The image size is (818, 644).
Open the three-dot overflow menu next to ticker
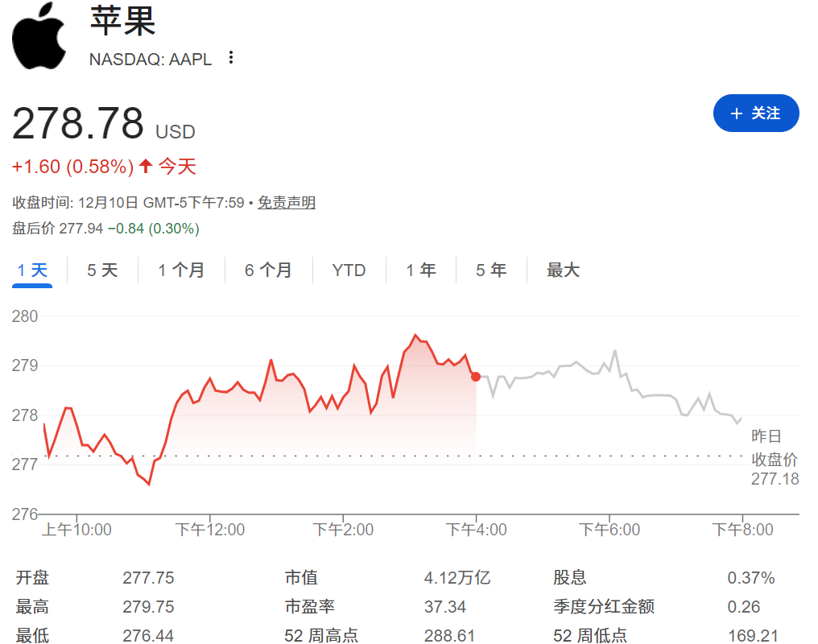[230, 57]
